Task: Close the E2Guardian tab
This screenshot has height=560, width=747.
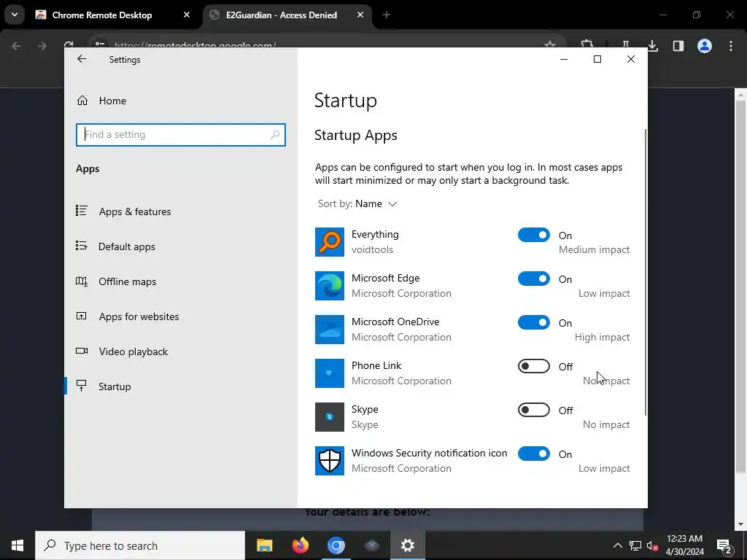Action: click(x=360, y=15)
